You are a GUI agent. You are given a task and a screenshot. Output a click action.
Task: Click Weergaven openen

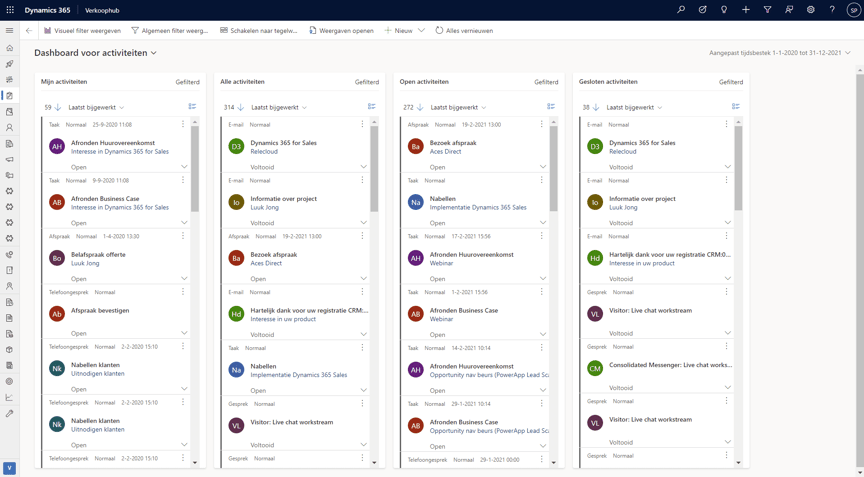(342, 31)
